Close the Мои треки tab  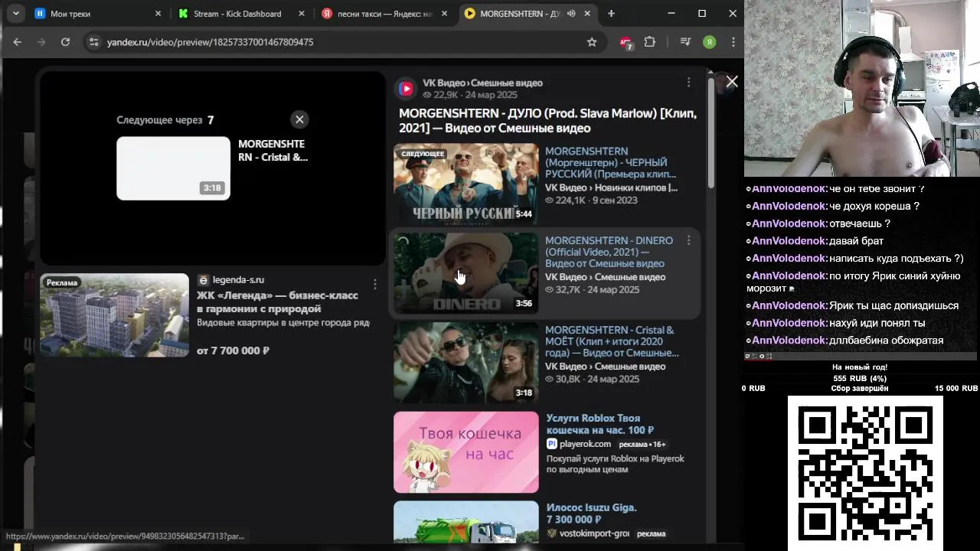[158, 14]
